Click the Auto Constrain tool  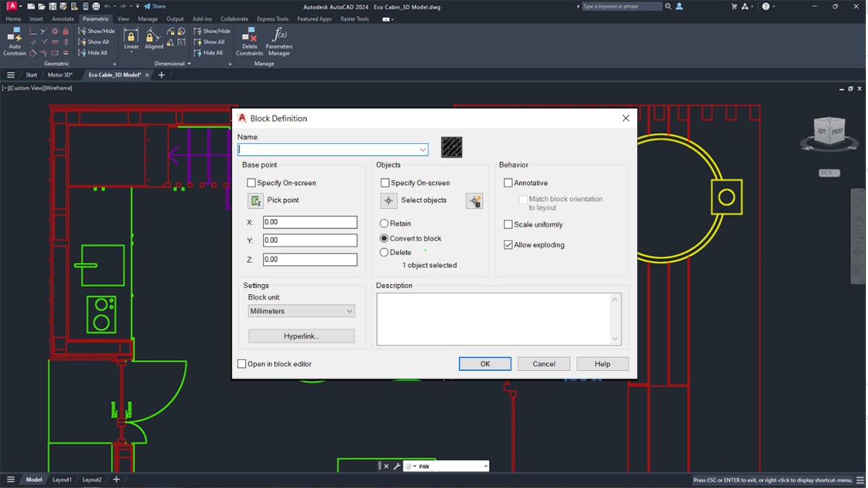tap(14, 42)
